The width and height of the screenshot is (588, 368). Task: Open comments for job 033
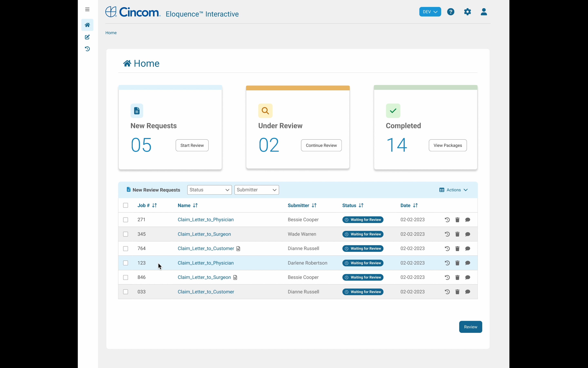click(x=468, y=292)
